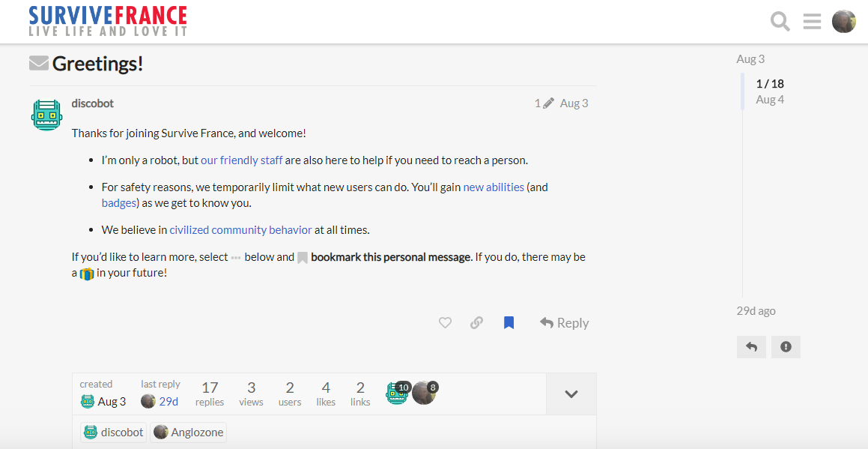Click the timeline scroller showing 1 / 18
This screenshot has width=868, height=449.
click(770, 91)
